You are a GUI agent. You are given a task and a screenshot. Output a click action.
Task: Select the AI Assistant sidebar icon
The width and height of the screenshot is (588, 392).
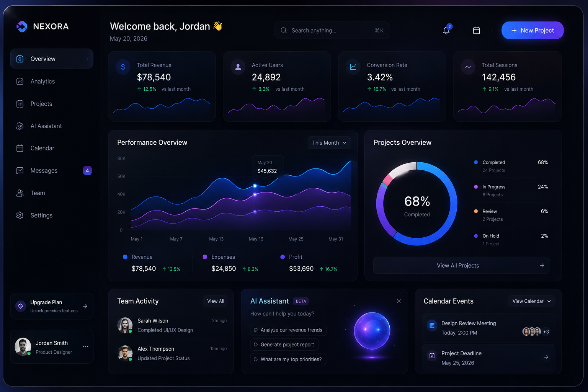20,126
